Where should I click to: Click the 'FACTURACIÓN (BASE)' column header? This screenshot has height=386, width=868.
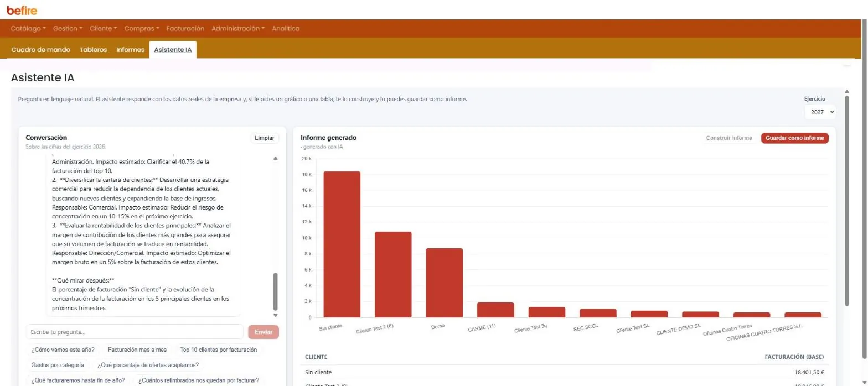(x=794, y=357)
